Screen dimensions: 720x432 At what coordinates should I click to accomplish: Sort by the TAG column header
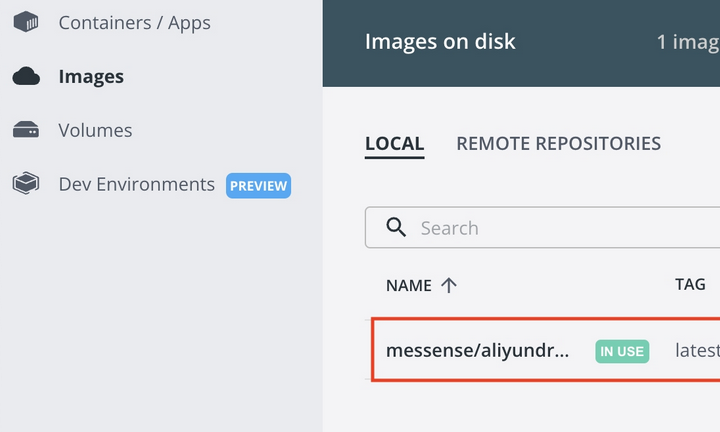pos(690,284)
